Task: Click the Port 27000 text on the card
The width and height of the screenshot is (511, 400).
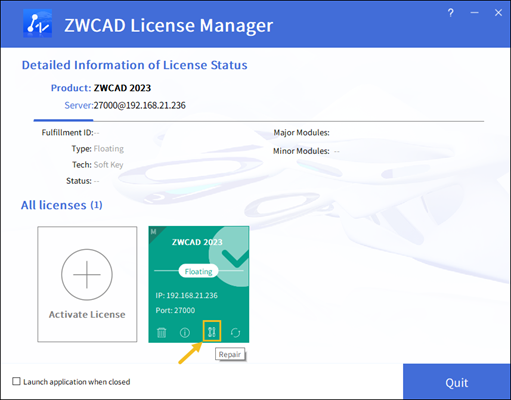Action: point(175,310)
